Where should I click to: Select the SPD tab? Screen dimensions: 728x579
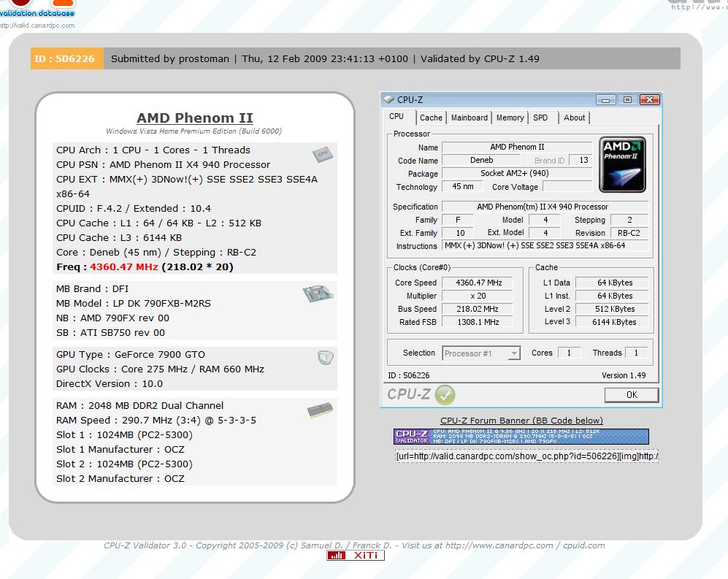coord(540,118)
